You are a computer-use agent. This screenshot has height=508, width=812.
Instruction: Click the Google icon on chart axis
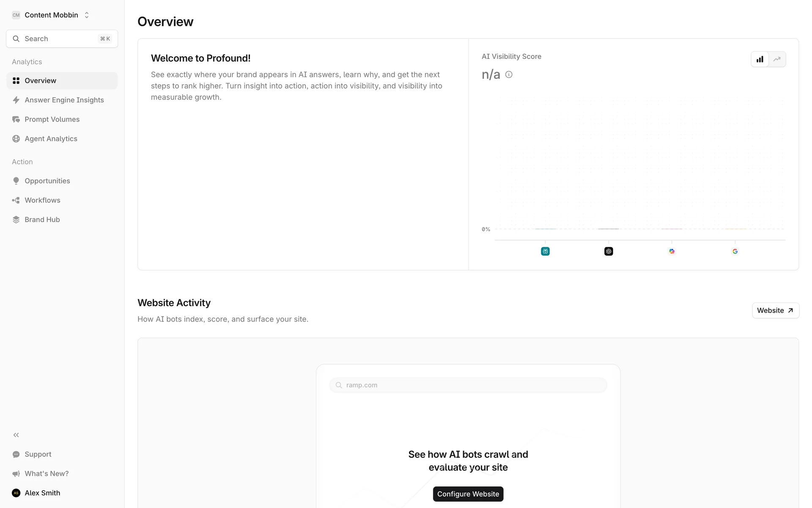point(735,251)
